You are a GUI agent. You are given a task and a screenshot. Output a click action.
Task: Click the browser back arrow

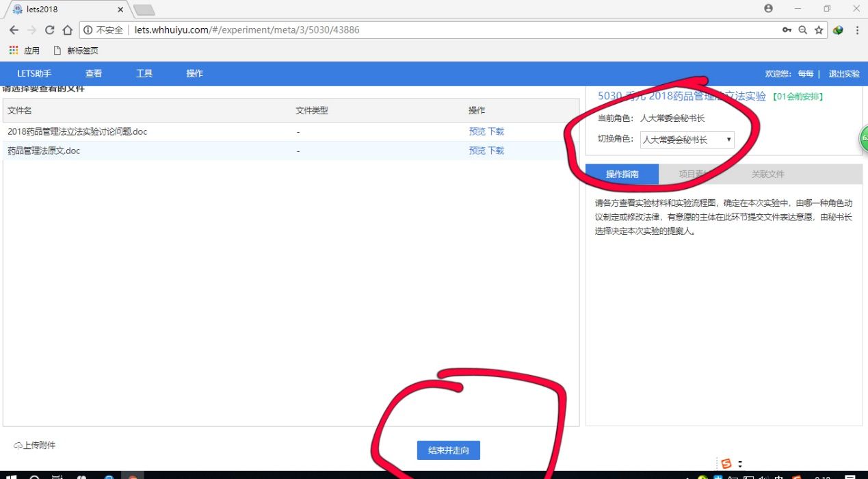tap(14, 30)
